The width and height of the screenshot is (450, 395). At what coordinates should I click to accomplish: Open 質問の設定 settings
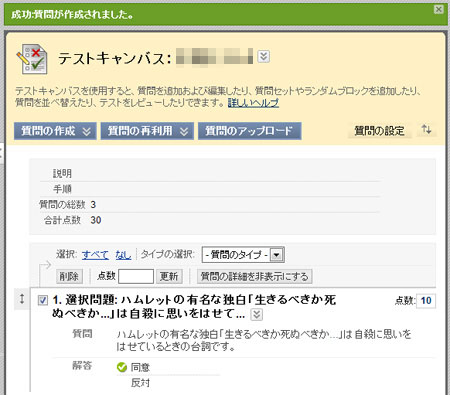(379, 131)
